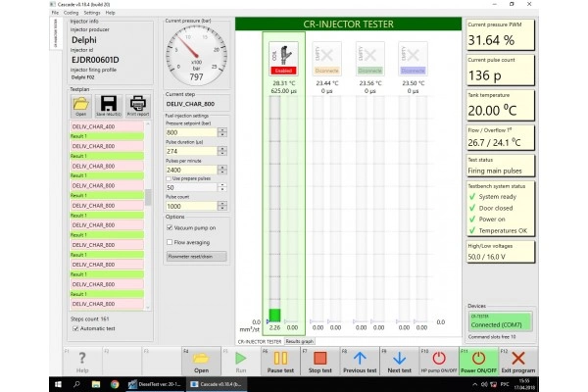
Task: Switch to the Results graph tab
Action: (299, 341)
